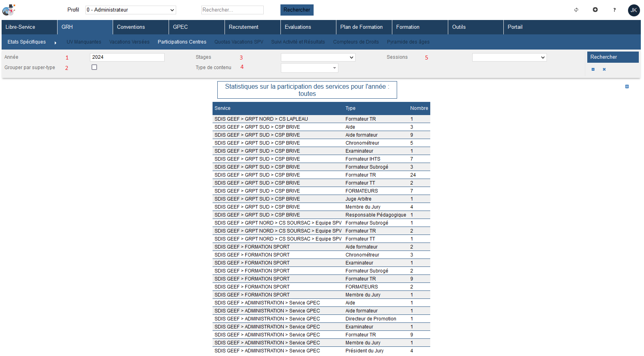Click the refresh sync icon in header
The image size is (644, 356).
point(576,10)
